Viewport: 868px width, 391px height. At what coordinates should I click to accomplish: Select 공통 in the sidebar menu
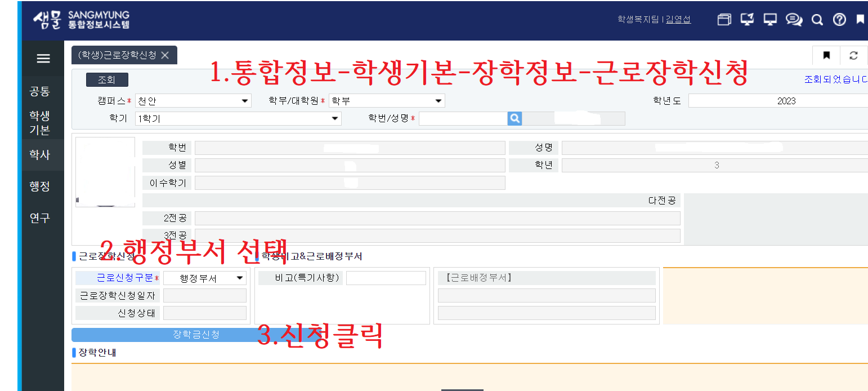[x=40, y=91]
